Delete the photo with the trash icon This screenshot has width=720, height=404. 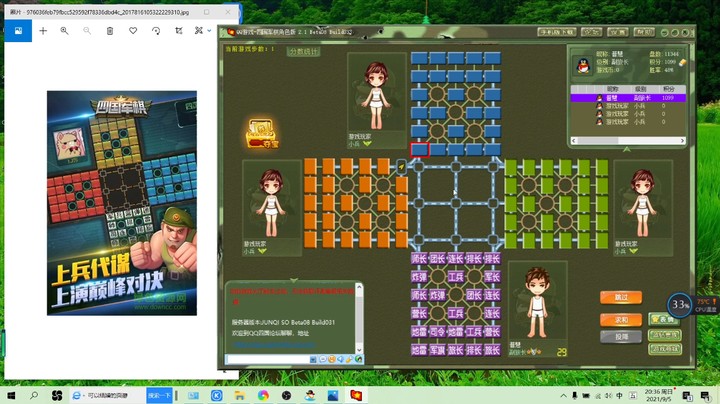[110, 31]
